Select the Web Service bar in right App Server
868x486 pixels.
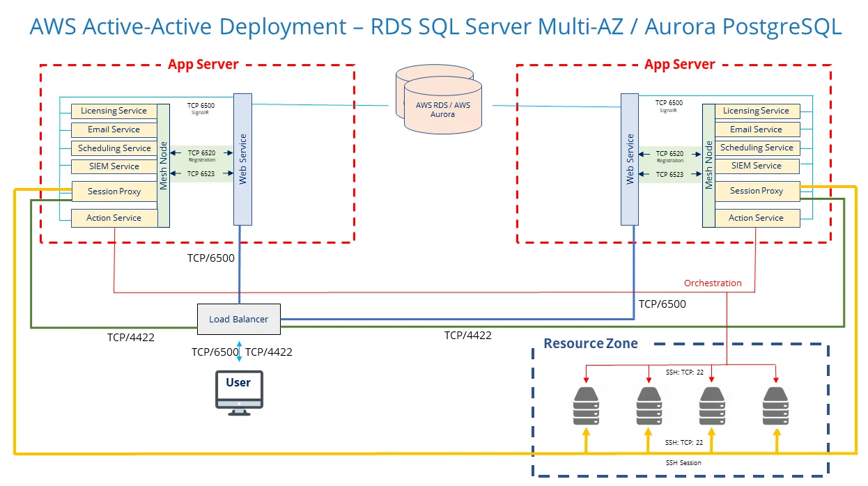coord(630,159)
